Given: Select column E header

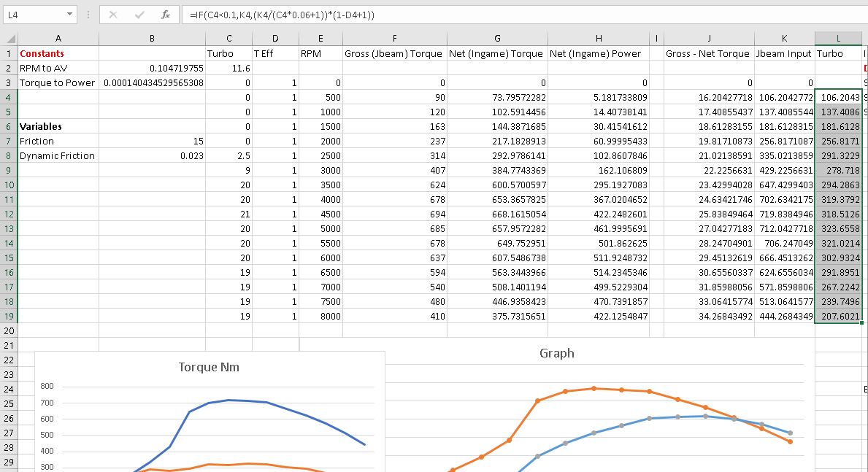Looking at the screenshot, I should pos(320,39).
